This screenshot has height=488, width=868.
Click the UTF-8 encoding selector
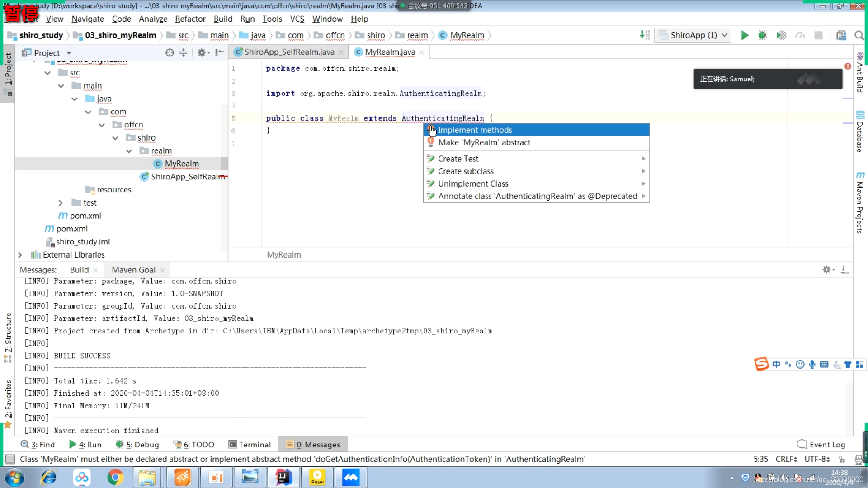816,459
